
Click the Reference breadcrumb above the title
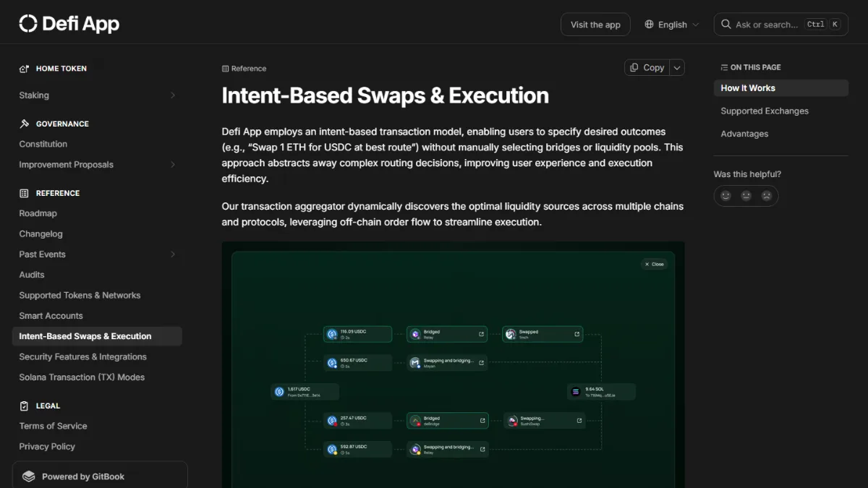pyautogui.click(x=244, y=69)
